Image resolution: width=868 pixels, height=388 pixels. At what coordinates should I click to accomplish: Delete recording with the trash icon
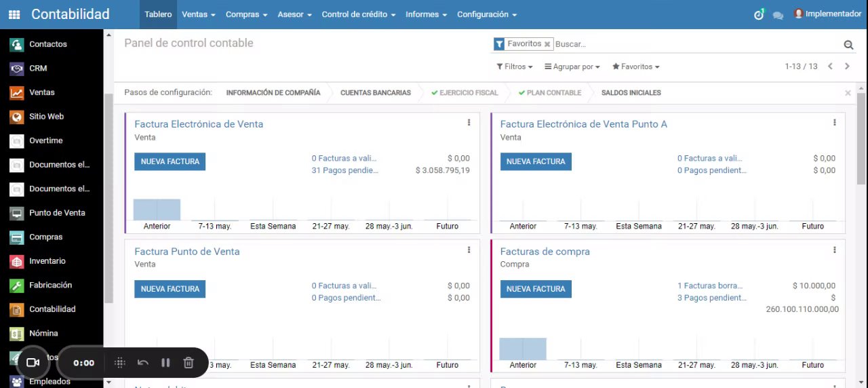[x=189, y=363]
